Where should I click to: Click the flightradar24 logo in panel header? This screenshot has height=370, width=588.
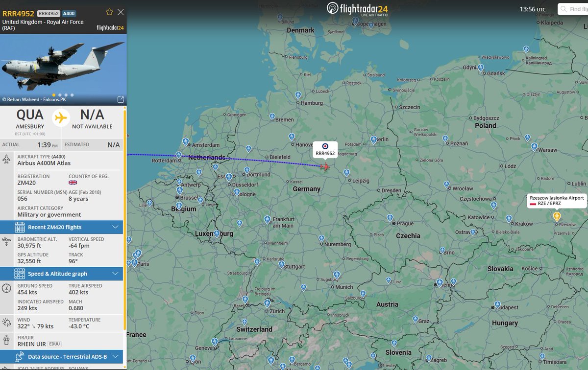110,27
